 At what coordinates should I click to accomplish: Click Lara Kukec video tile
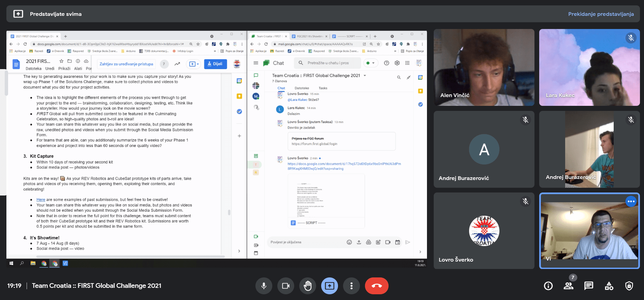pyautogui.click(x=589, y=67)
